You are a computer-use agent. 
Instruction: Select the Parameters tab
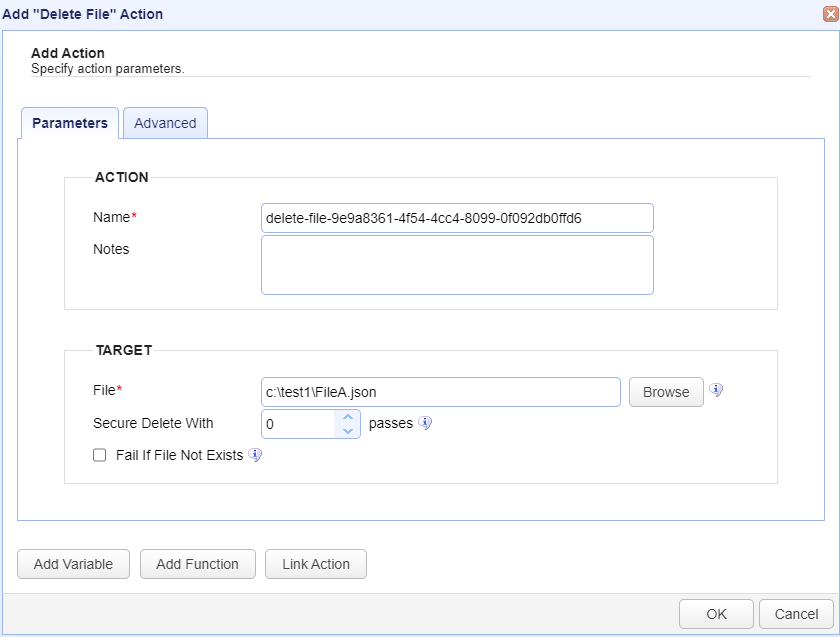(70, 123)
